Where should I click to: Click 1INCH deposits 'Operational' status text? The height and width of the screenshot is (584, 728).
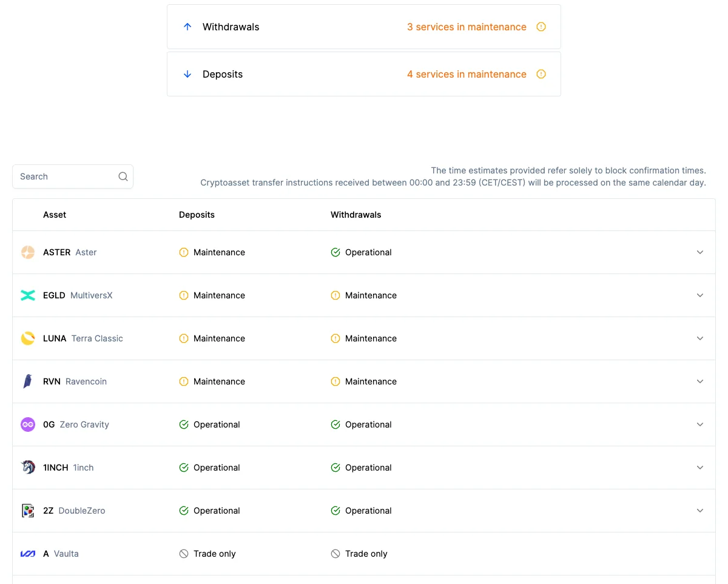coord(217,468)
